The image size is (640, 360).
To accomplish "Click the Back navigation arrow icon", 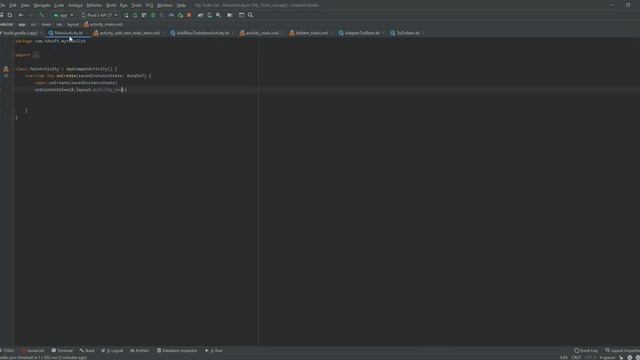I will click(x=21, y=15).
